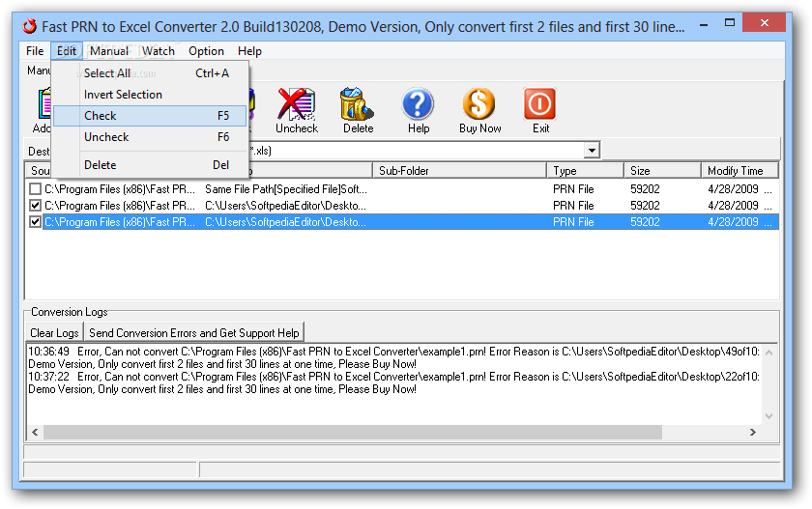Minimize the converter window
The width and height of the screenshot is (812, 509).
click(704, 24)
